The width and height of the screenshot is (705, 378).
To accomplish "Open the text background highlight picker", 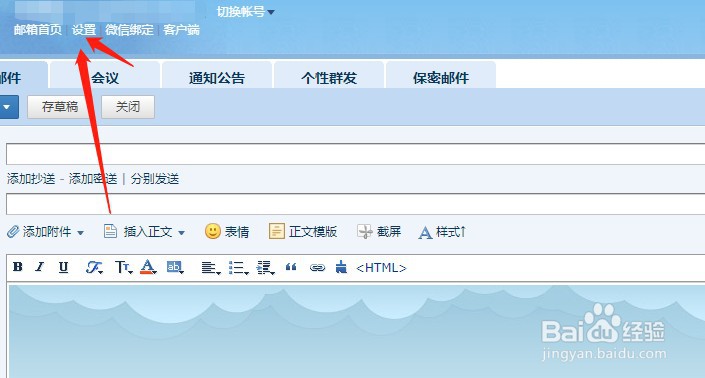I will [174, 267].
